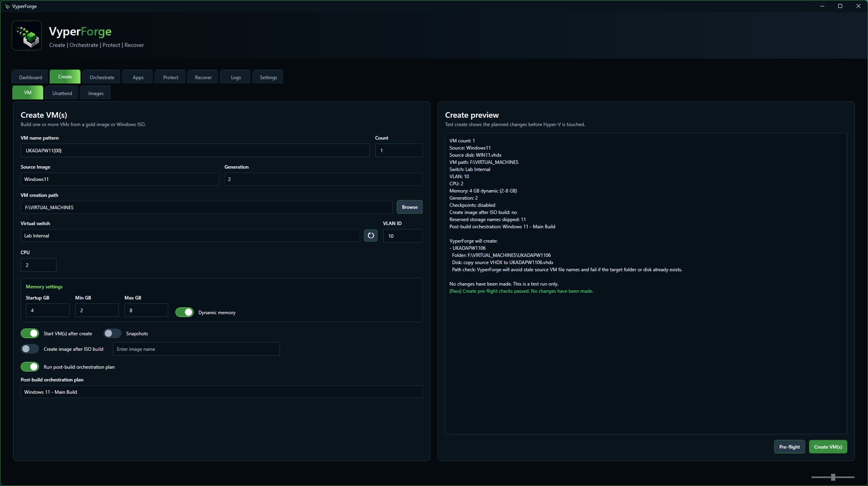Select the Create tab
The width and height of the screenshot is (868, 486).
65,77
